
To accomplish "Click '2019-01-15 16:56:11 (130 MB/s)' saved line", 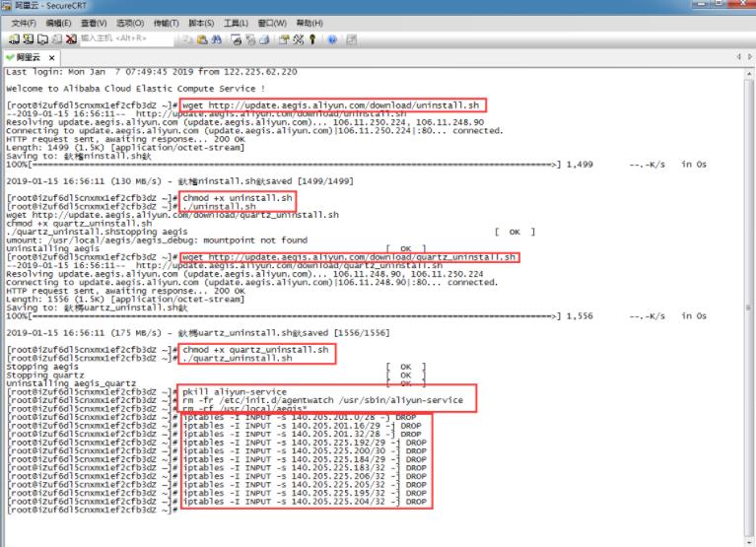I will click(x=179, y=181).
